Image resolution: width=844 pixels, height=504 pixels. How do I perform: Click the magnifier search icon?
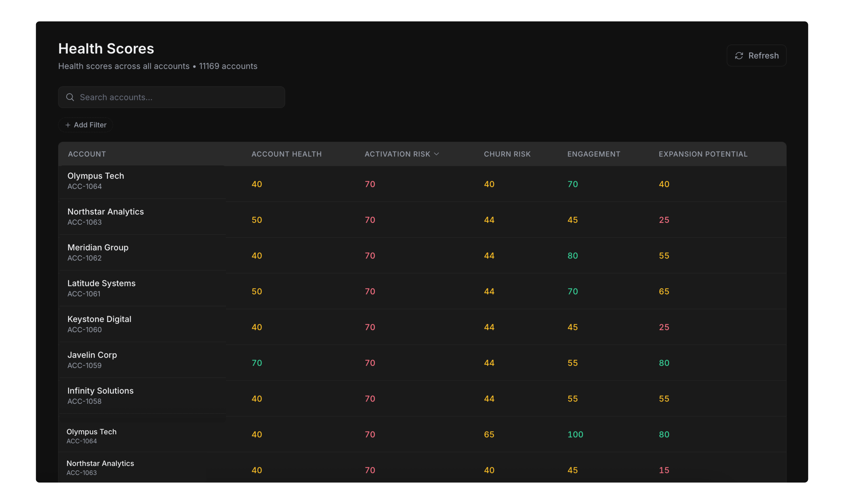point(70,97)
